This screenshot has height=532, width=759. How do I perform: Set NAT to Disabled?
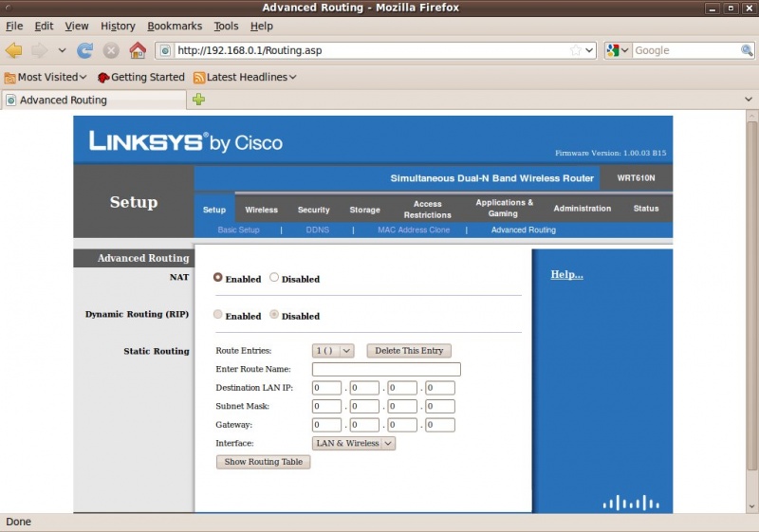pos(274,278)
